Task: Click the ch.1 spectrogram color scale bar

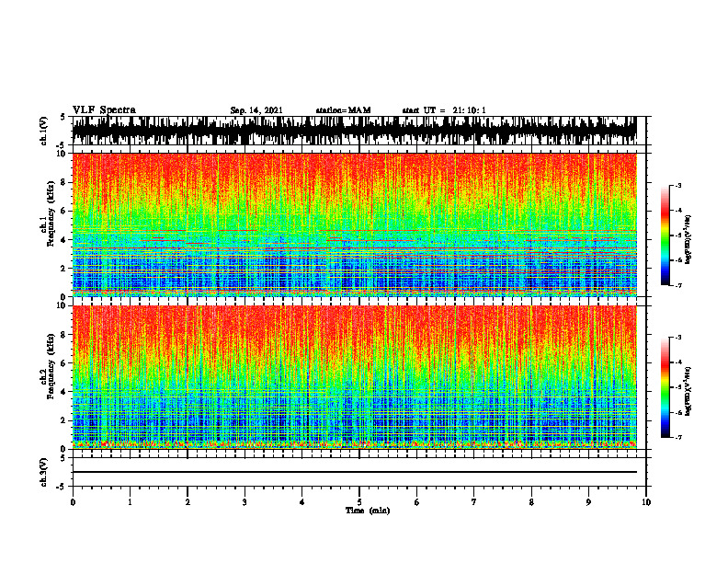Action: (665, 236)
